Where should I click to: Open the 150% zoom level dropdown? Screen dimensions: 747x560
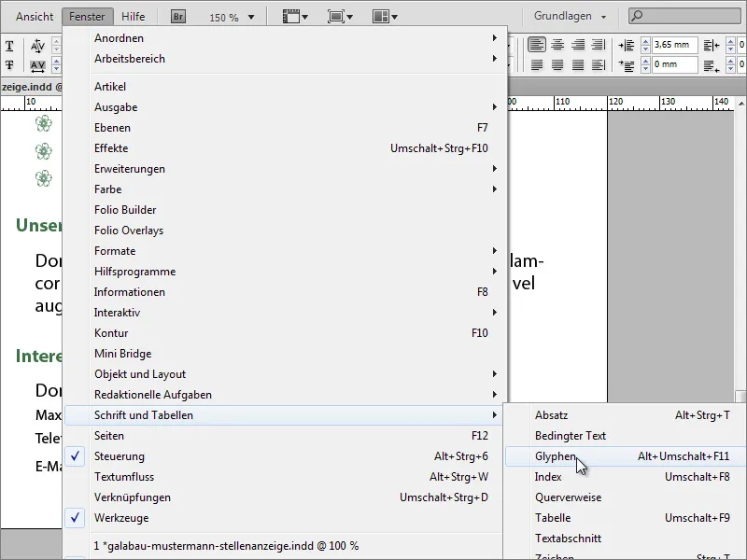[x=232, y=15]
